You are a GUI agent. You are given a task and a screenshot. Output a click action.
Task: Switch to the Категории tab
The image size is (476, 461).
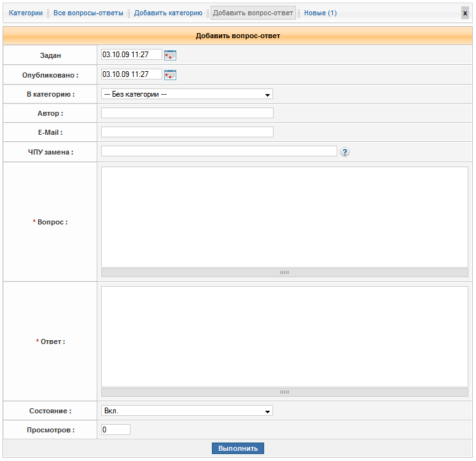coord(25,13)
